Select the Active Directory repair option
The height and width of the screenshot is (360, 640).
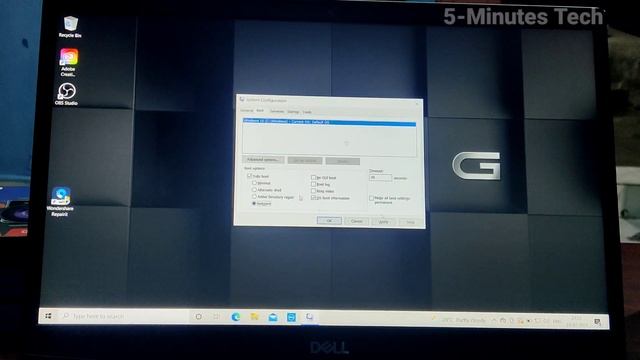(254, 196)
